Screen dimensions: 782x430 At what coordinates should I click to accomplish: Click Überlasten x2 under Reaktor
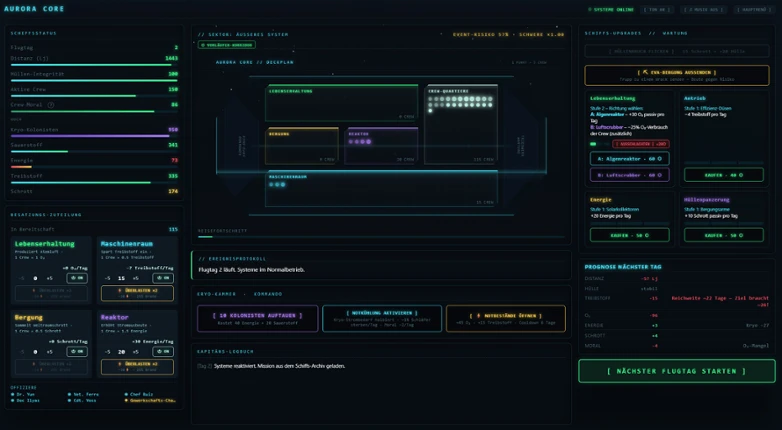pyautogui.click(x=138, y=367)
